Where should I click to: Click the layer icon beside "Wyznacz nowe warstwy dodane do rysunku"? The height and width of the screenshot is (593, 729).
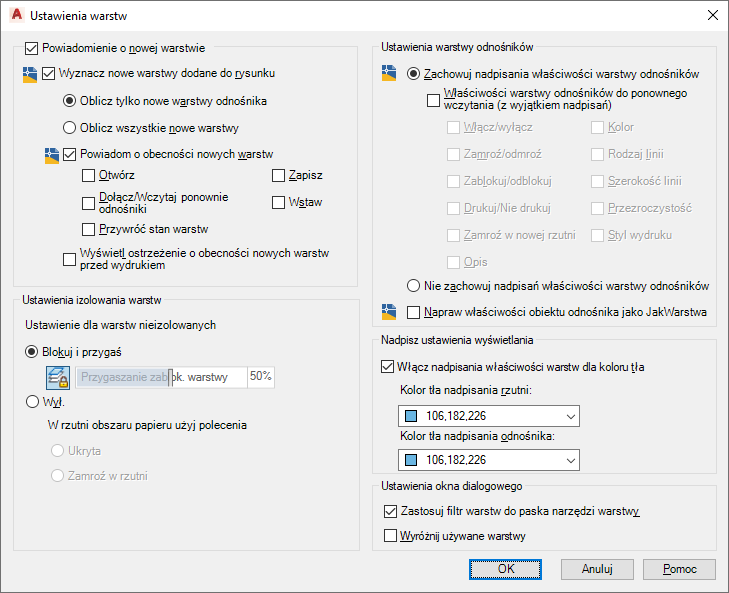click(x=29, y=73)
